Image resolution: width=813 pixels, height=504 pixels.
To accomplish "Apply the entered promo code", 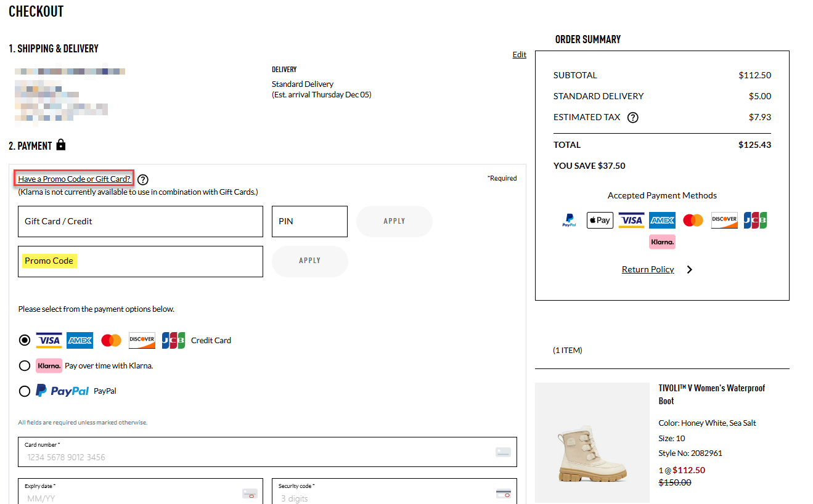I will tap(309, 261).
